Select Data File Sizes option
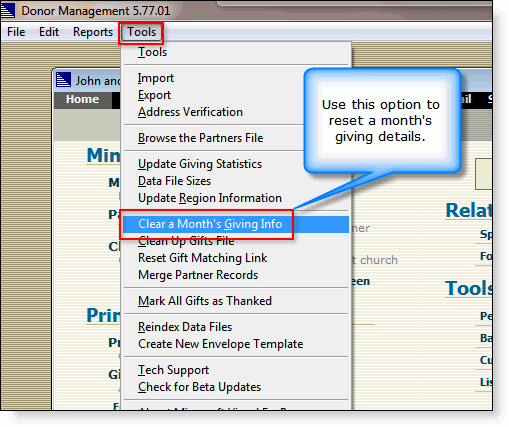 pyautogui.click(x=175, y=181)
